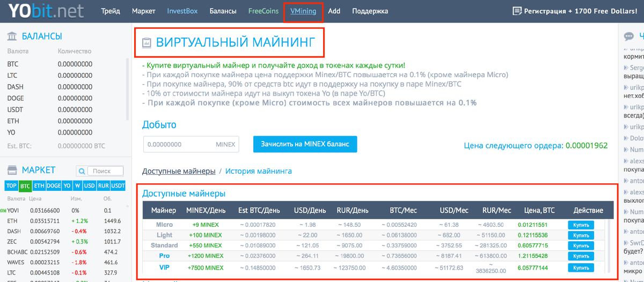Select YOVI pair in market list
The width and height of the screenshot is (644, 282).
64,211
